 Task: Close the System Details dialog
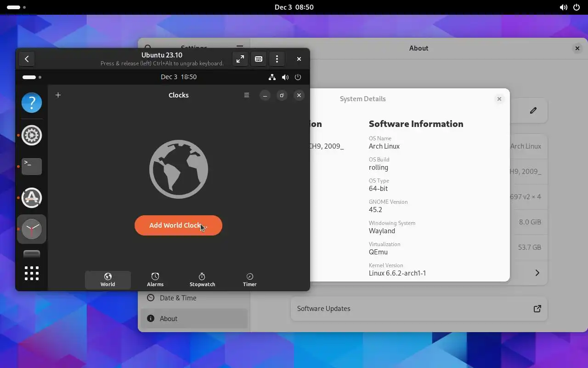(499, 99)
